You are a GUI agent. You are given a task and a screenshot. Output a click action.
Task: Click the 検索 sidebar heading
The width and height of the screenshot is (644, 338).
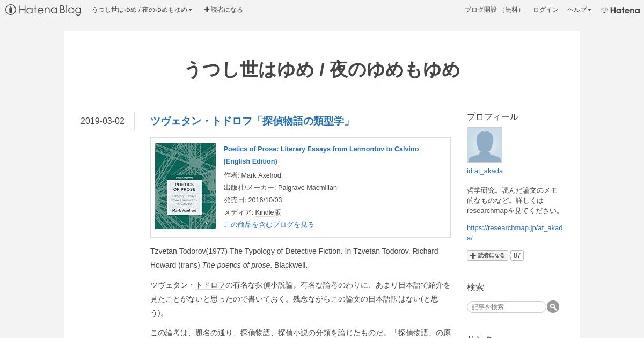(475, 288)
